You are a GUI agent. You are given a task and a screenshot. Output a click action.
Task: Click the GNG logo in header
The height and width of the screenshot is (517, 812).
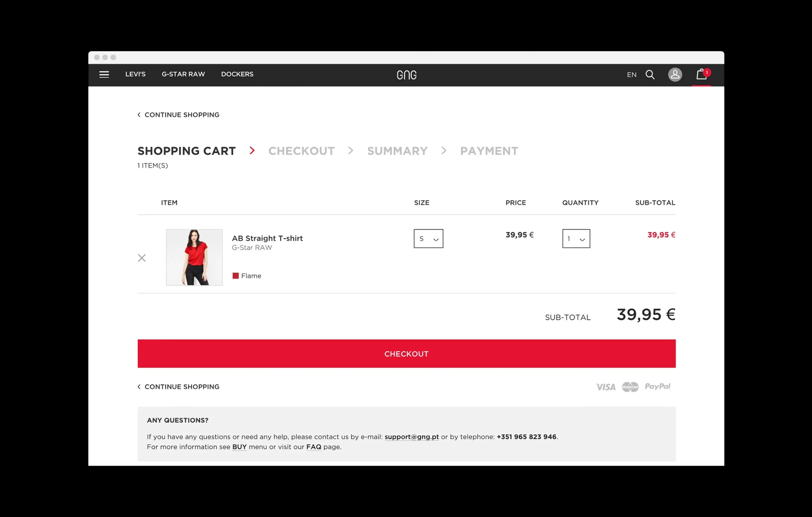(x=406, y=75)
